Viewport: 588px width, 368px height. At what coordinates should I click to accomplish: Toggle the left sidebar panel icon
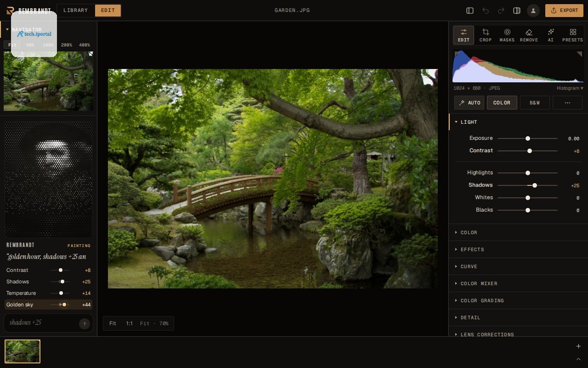(x=470, y=11)
